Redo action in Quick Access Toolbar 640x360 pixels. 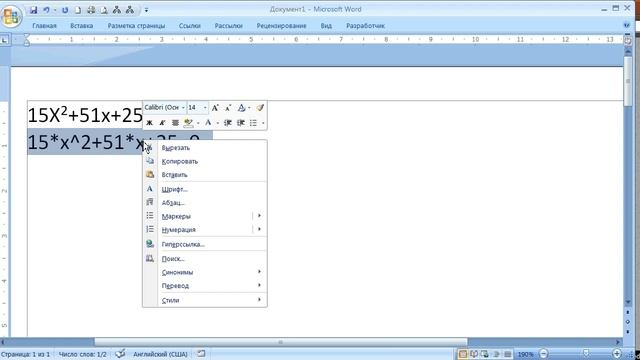click(65, 10)
